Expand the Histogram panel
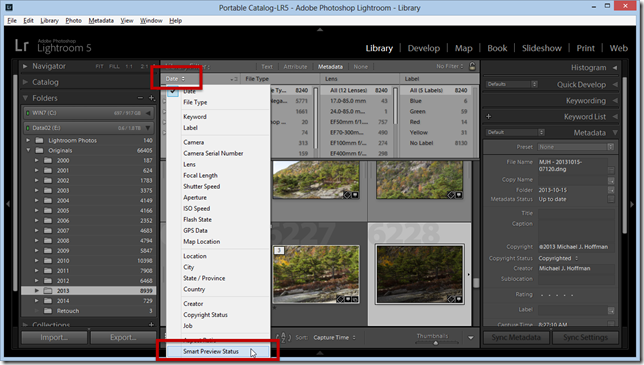The height and width of the screenshot is (365, 644). click(x=615, y=68)
